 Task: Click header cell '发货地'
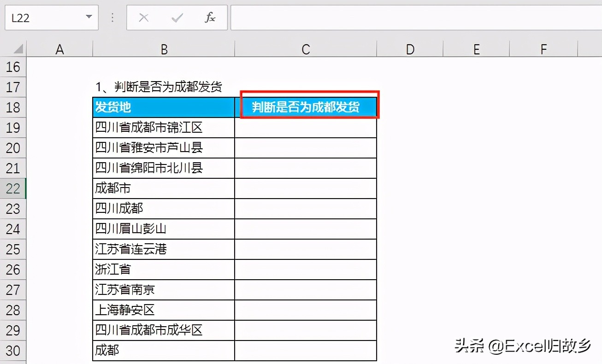164,107
